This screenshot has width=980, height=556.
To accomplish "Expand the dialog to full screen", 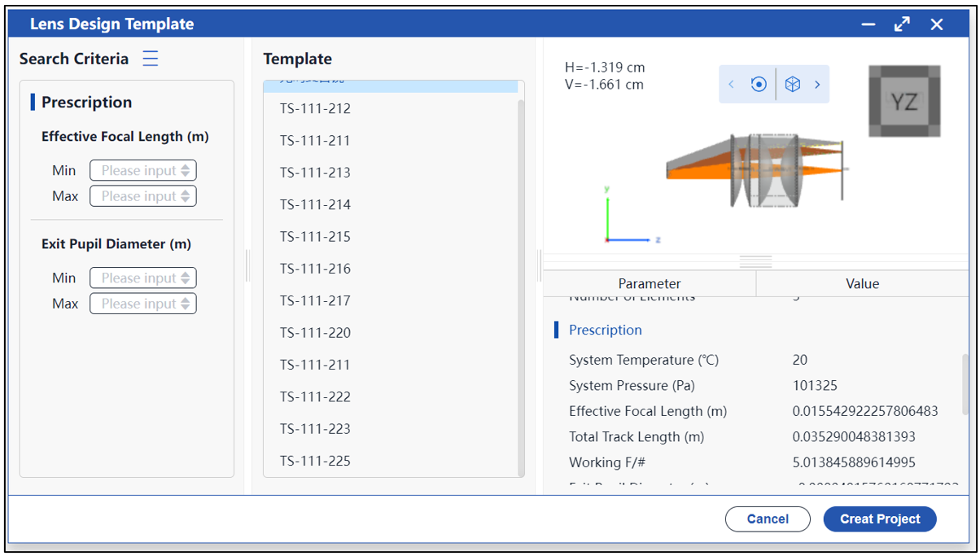I will tap(902, 24).
